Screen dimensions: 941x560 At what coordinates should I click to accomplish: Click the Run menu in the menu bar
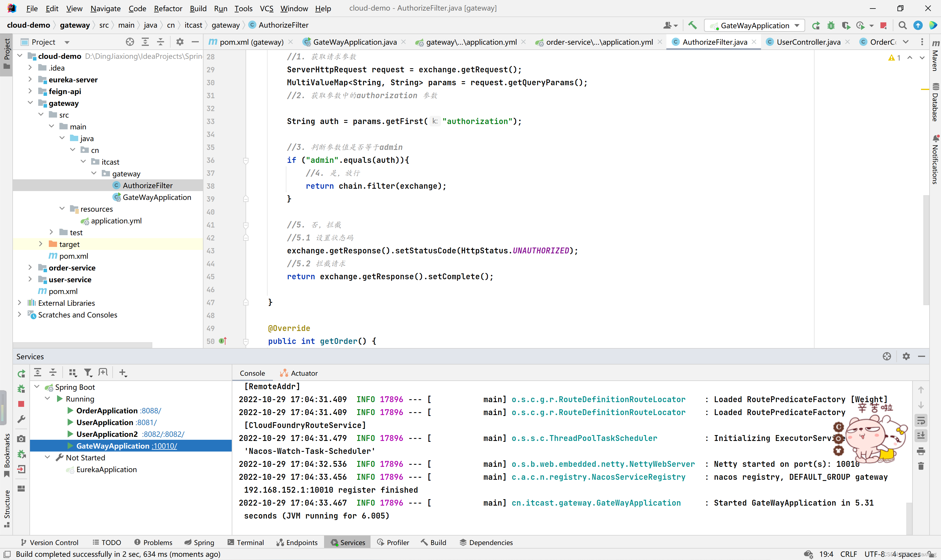coord(219,7)
